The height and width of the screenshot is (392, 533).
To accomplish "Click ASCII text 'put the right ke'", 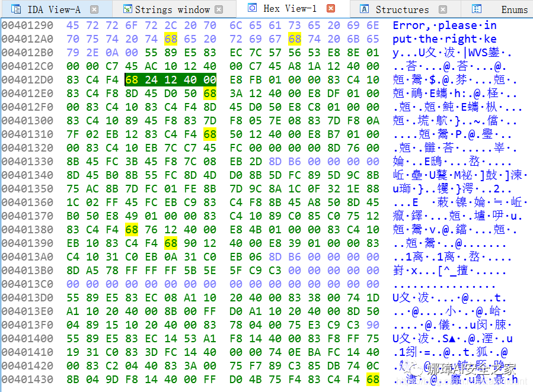I will coord(445,38).
